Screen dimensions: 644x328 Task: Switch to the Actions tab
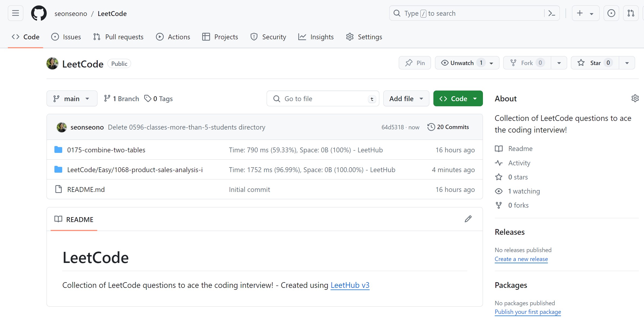(173, 37)
